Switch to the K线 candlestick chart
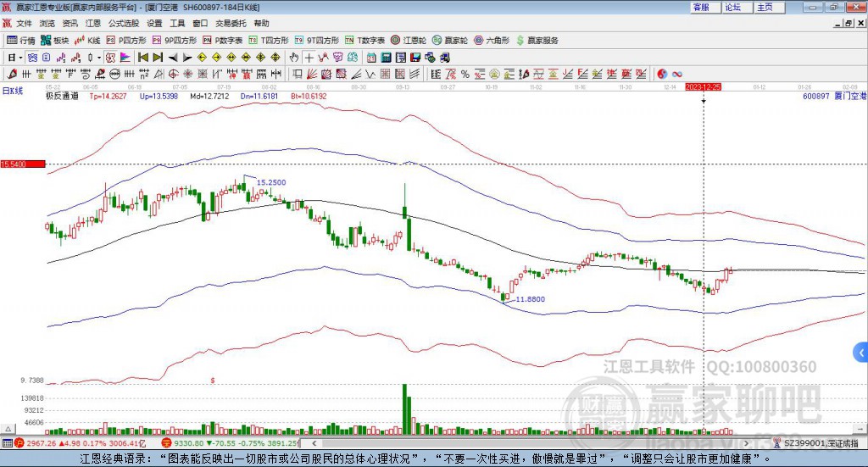868x467 pixels. 87,41
